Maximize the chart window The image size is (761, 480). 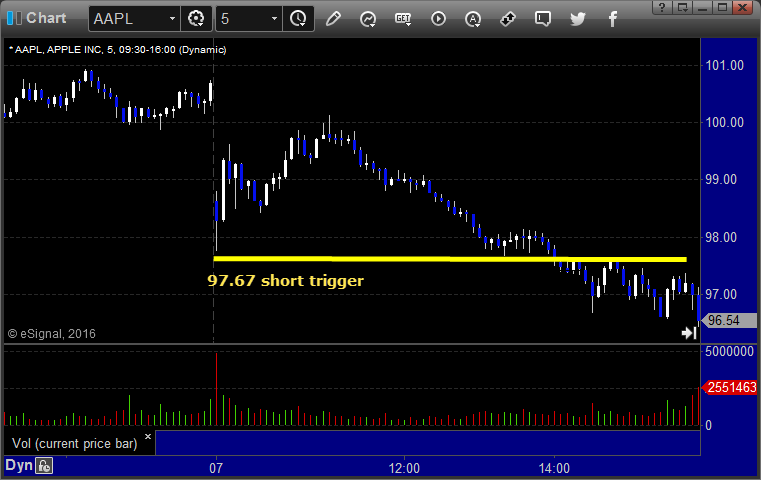(x=722, y=7)
